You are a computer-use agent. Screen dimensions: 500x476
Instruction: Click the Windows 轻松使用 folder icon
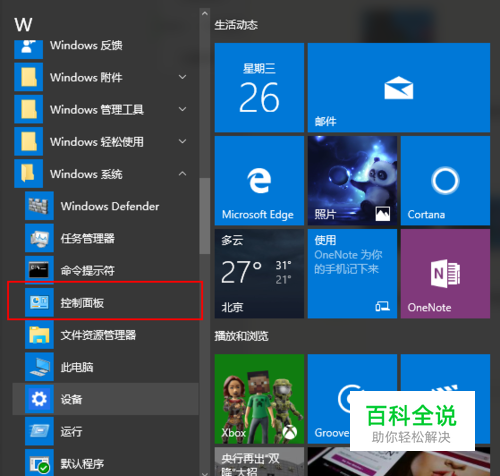[x=29, y=141]
